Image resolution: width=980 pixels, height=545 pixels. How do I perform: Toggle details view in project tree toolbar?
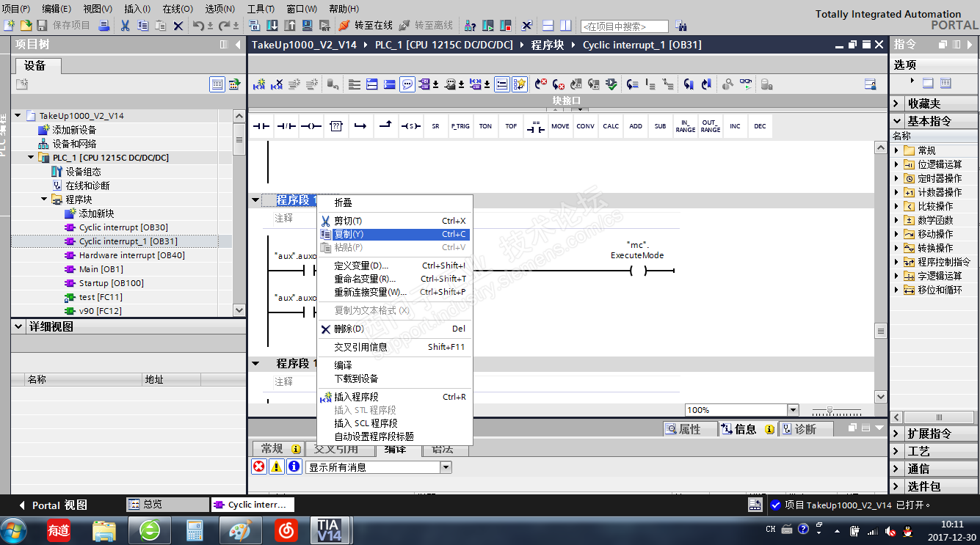coord(217,84)
